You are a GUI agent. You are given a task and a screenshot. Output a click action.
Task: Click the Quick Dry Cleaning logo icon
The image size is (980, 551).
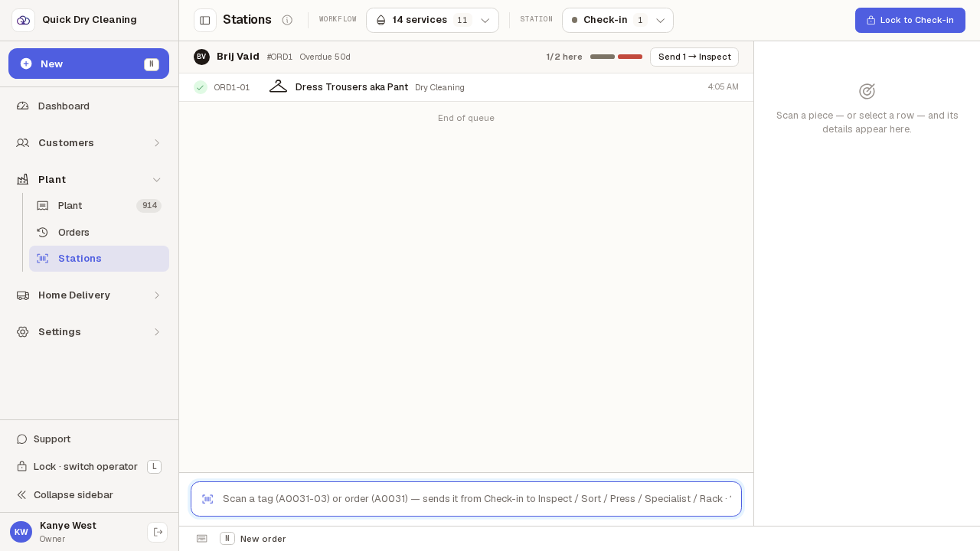pyautogui.click(x=23, y=20)
